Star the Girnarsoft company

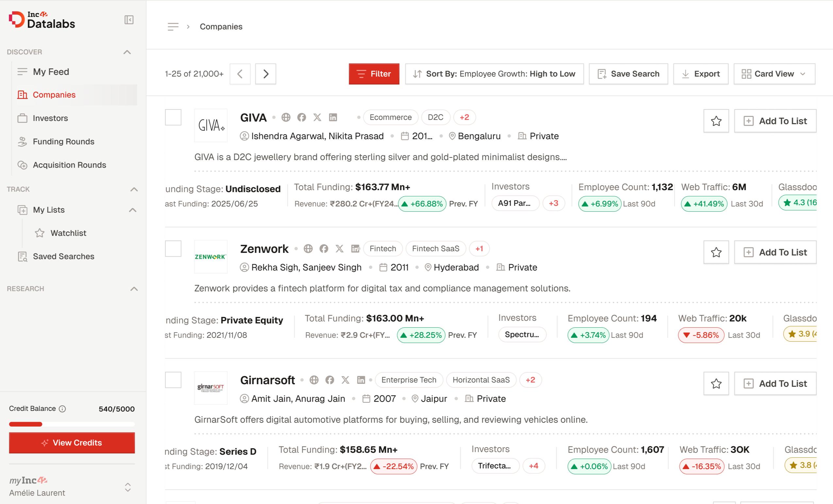716,383
